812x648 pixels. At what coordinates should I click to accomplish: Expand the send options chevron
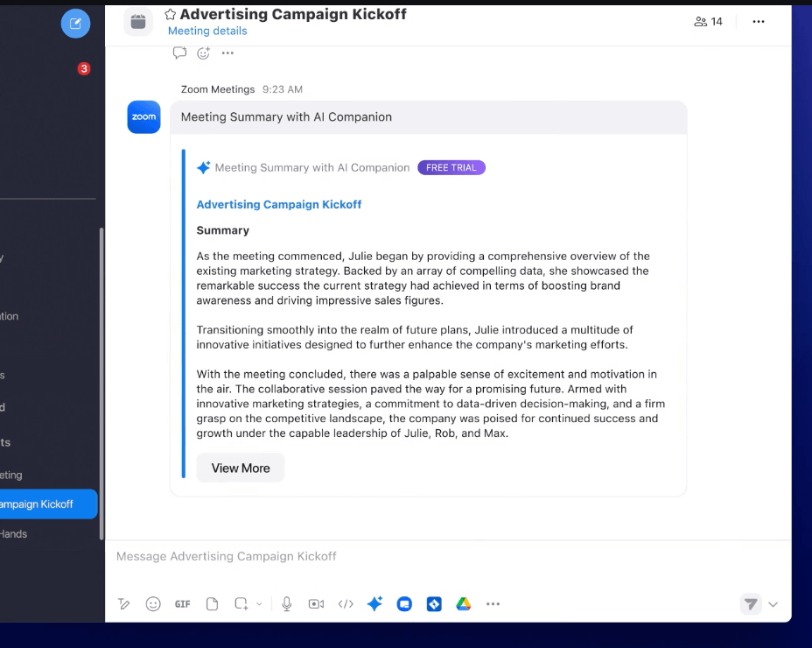773,604
